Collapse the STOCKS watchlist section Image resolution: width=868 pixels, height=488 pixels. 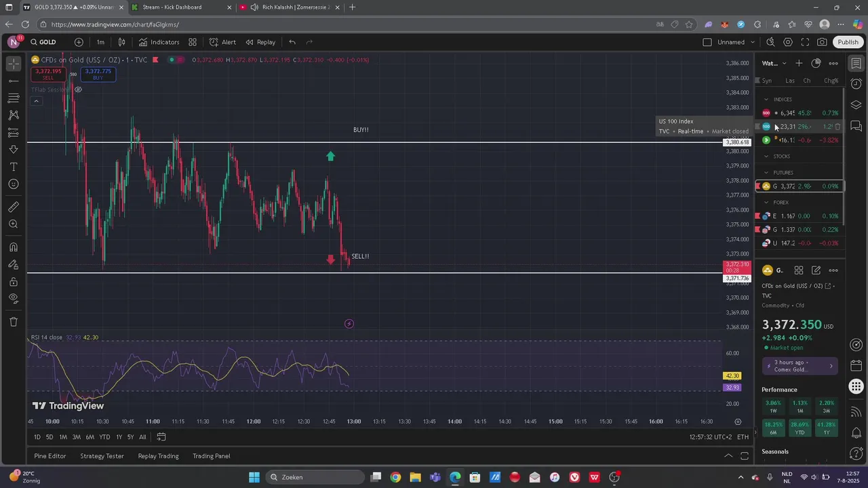point(766,157)
